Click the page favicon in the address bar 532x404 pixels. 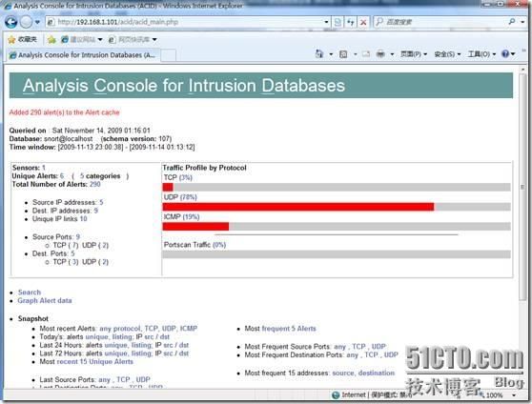(51, 22)
